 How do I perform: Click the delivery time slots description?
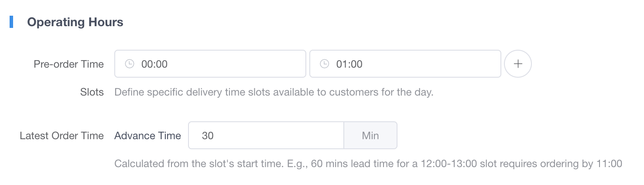click(274, 92)
